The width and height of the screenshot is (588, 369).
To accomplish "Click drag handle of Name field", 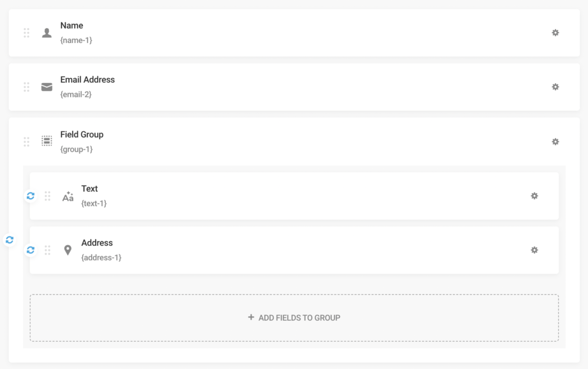I will 26,33.
